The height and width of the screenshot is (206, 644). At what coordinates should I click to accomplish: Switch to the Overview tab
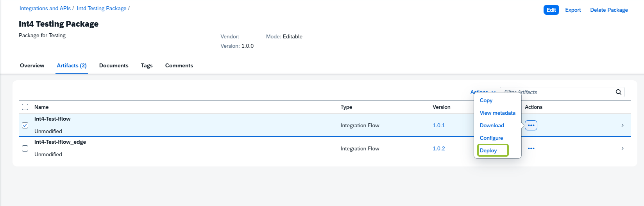tap(32, 65)
